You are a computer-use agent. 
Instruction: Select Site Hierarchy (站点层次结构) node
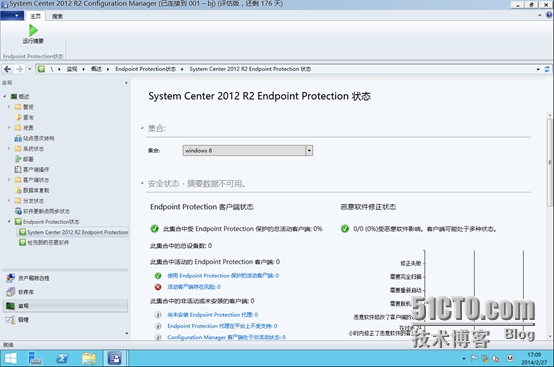34,138
